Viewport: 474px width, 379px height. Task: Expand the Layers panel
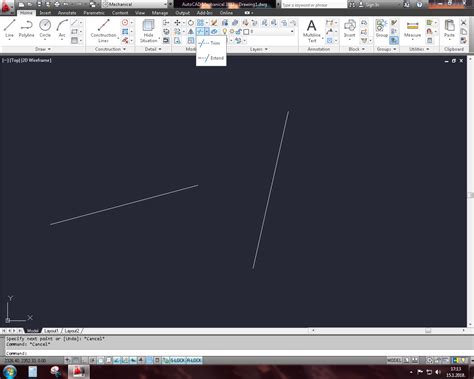pyautogui.click(x=259, y=49)
